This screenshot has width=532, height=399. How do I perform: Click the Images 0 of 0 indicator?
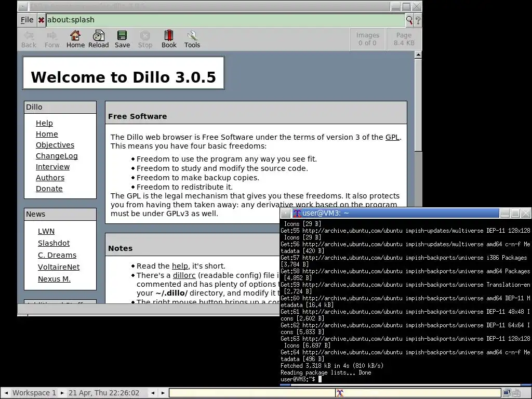pyautogui.click(x=367, y=39)
